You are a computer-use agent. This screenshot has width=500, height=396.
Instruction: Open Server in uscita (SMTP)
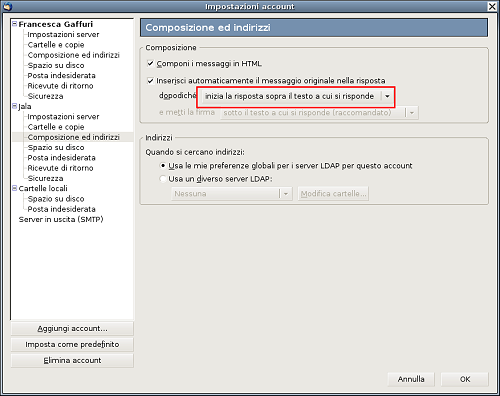(61, 219)
